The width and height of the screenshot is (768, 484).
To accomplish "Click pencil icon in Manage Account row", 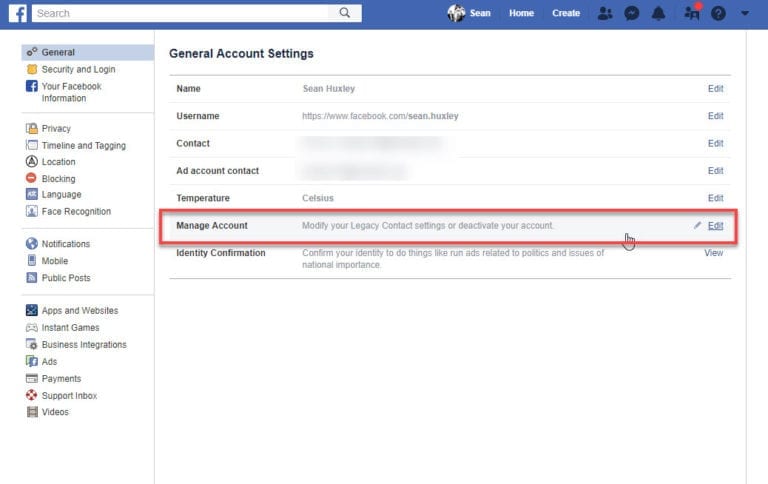I will pyautogui.click(x=697, y=225).
